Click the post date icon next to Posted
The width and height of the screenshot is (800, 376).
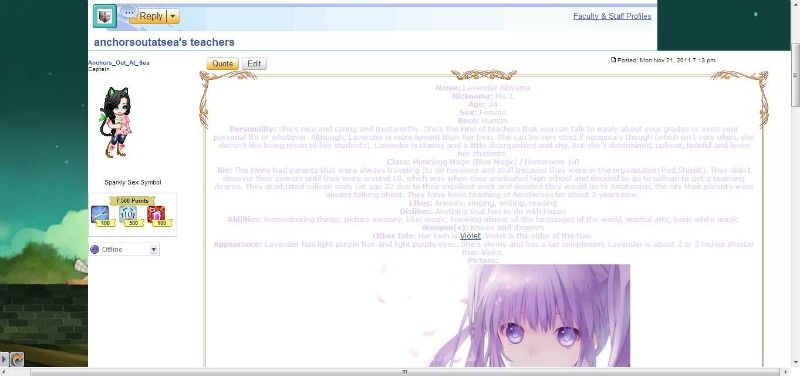coord(613,60)
